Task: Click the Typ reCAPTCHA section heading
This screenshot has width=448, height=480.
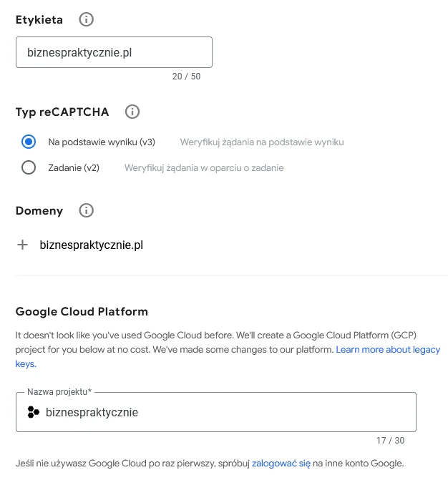Action: click(x=62, y=112)
